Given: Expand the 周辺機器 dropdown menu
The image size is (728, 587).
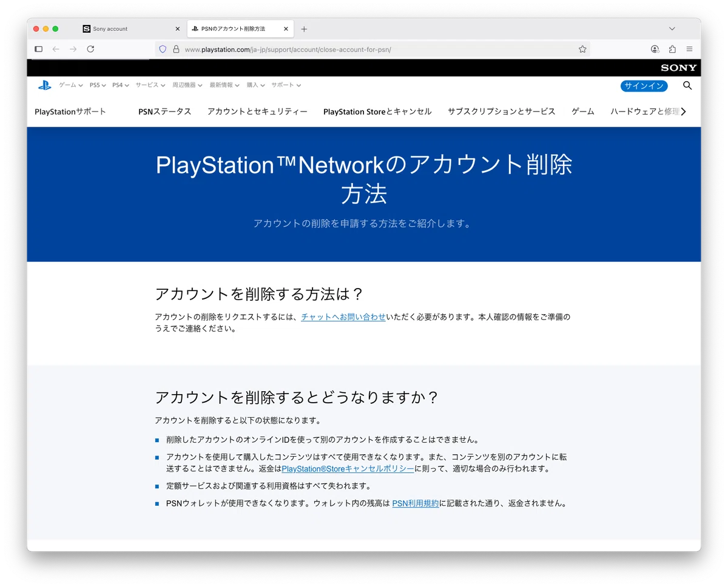Looking at the screenshot, I should [x=187, y=86].
